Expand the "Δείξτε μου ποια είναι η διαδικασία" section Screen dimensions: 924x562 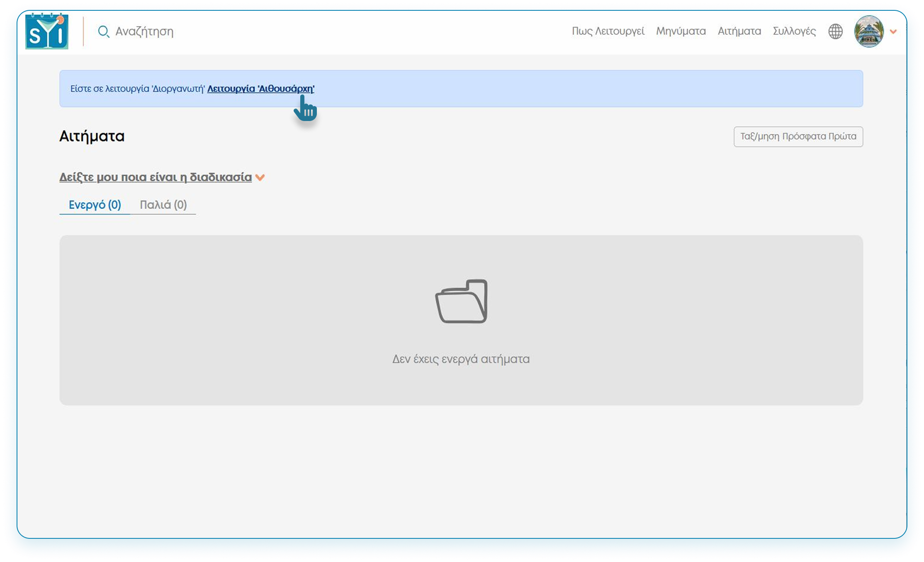pos(155,177)
